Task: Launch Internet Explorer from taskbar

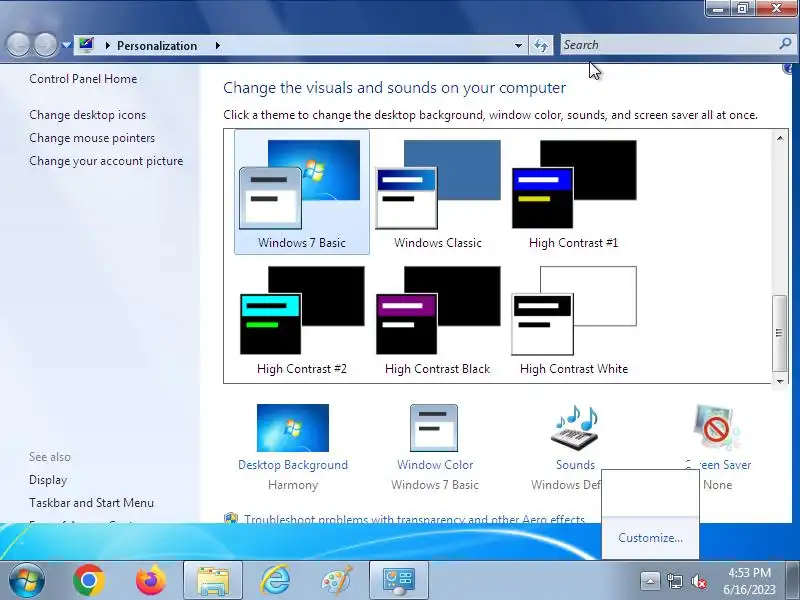Action: click(x=275, y=580)
